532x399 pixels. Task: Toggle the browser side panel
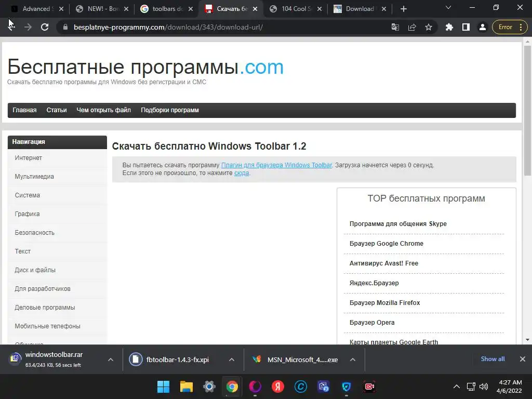coord(466,27)
